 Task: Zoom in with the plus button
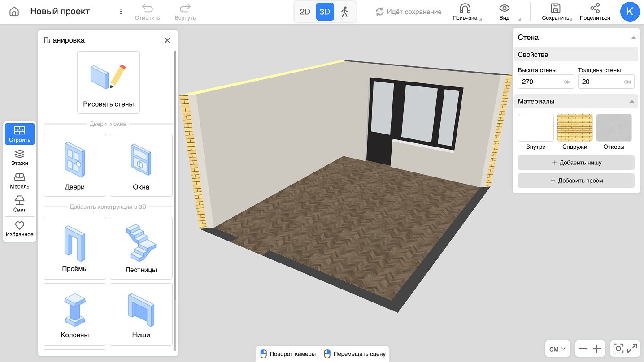597,349
